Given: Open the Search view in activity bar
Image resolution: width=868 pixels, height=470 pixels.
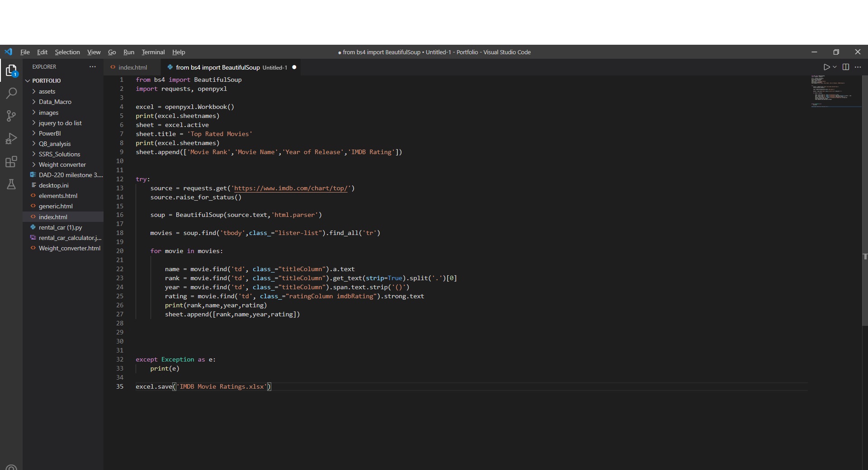Looking at the screenshot, I should click(11, 94).
